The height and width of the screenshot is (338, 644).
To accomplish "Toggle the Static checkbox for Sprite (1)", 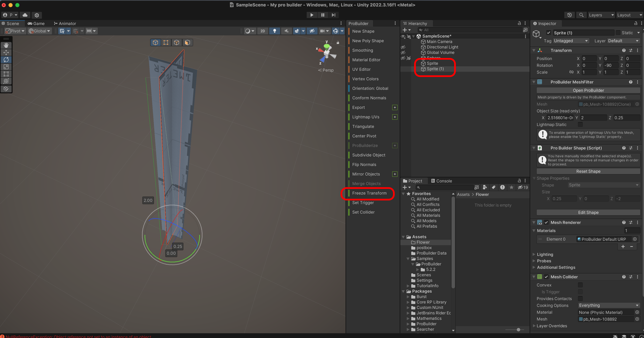I will pos(618,33).
